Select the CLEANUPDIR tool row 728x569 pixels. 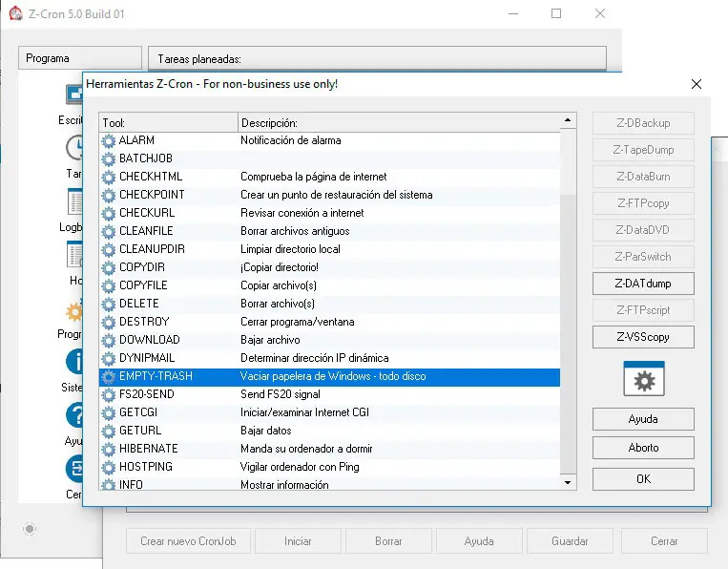(x=329, y=249)
